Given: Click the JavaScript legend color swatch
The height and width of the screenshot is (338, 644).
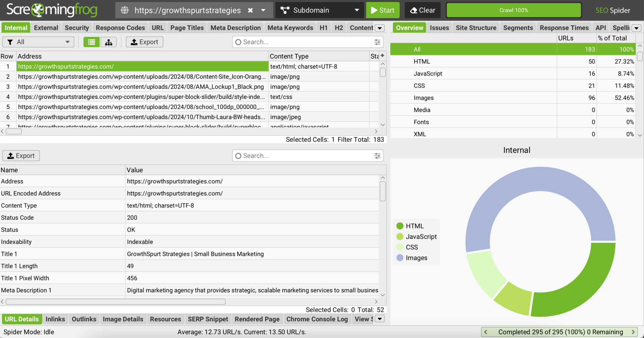Looking at the screenshot, I should (400, 237).
